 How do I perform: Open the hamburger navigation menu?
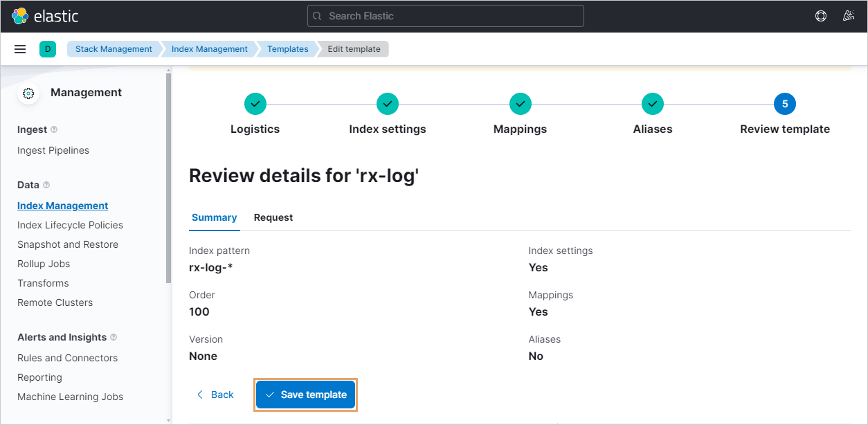coord(20,49)
